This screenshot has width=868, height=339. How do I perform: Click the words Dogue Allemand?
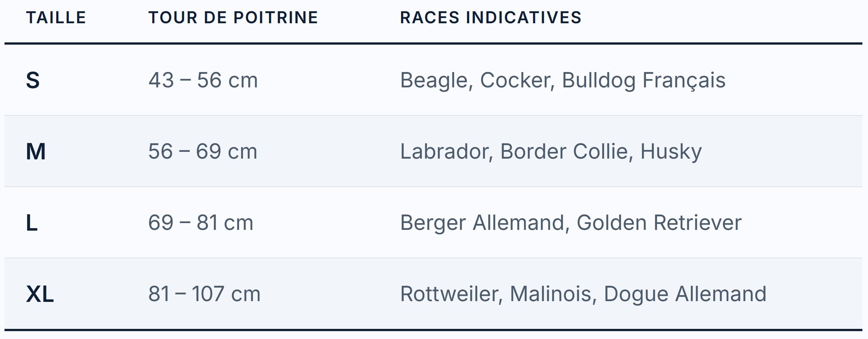click(685, 295)
